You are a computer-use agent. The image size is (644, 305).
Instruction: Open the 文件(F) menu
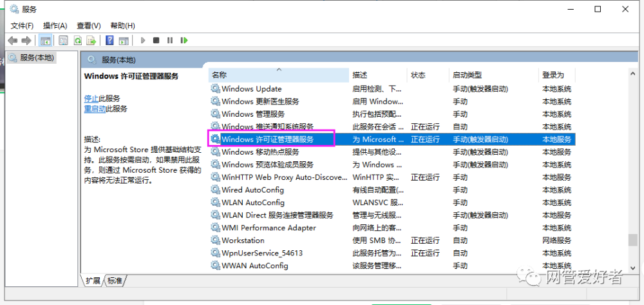pos(22,26)
